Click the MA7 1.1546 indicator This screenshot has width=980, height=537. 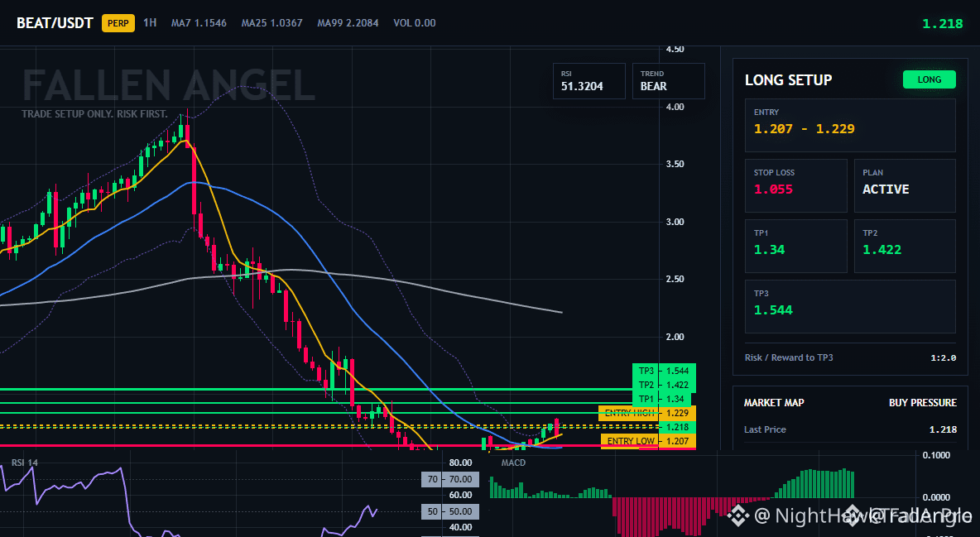pos(199,23)
